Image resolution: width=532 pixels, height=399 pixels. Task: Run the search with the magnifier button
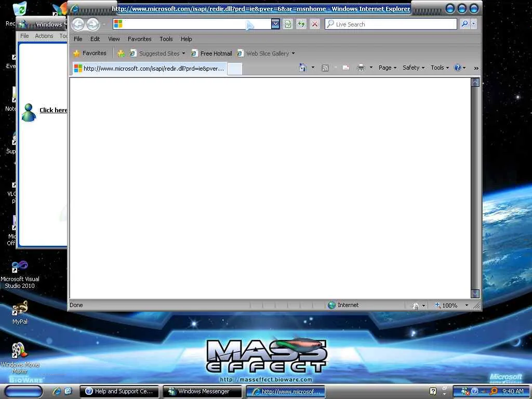click(464, 24)
